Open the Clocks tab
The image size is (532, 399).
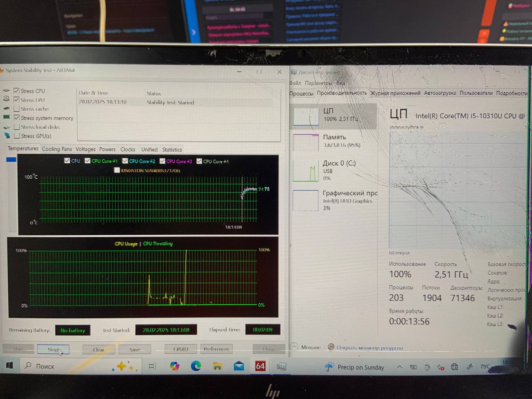pos(128,149)
